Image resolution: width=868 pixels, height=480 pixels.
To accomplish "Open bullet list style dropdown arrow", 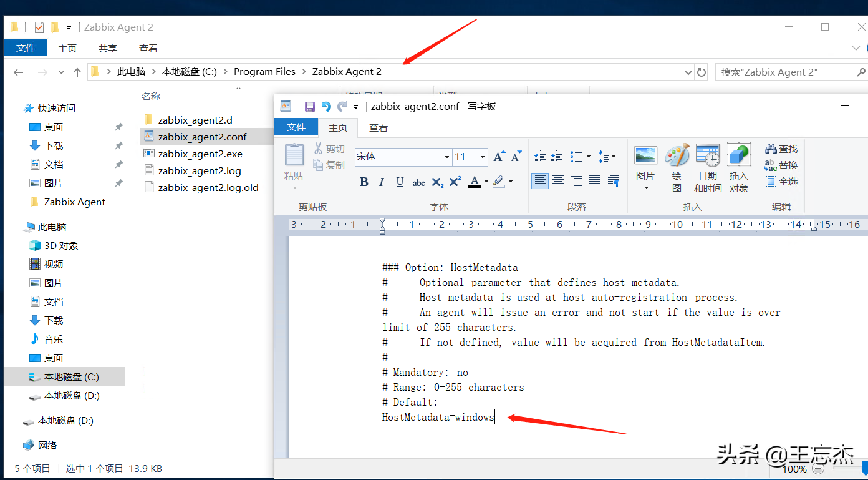I will (588, 157).
